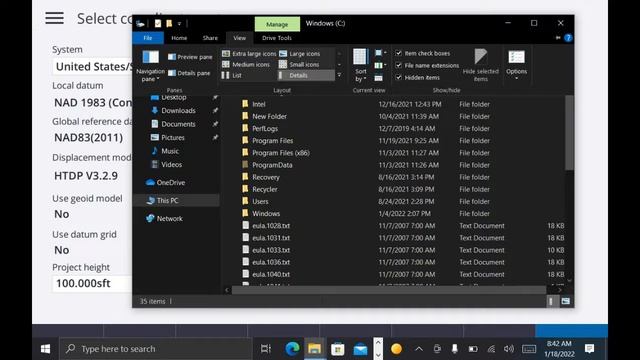Switch to large thumbnails view in status bar
Image resolution: width=640 pixels, height=360 pixels.
click(565, 301)
